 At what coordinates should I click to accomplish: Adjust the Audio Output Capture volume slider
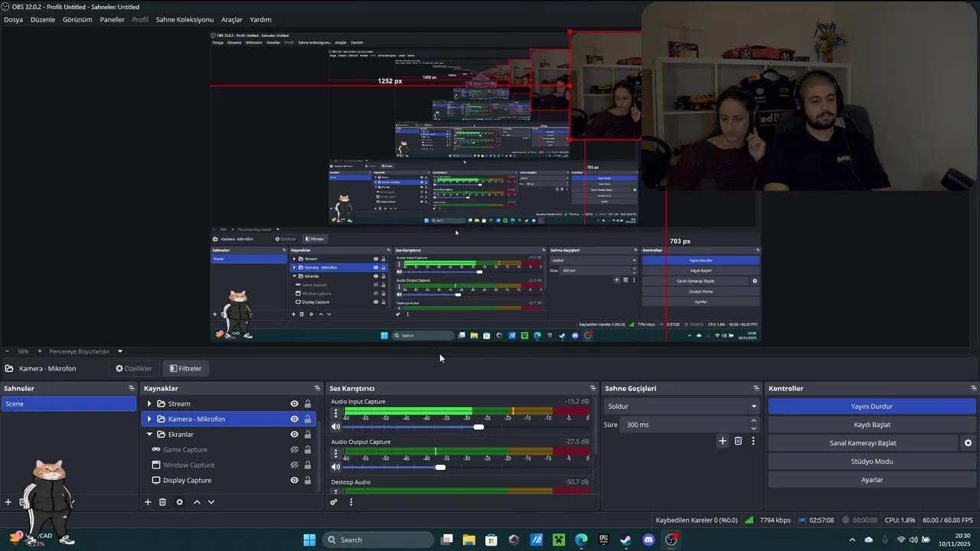[x=440, y=467]
